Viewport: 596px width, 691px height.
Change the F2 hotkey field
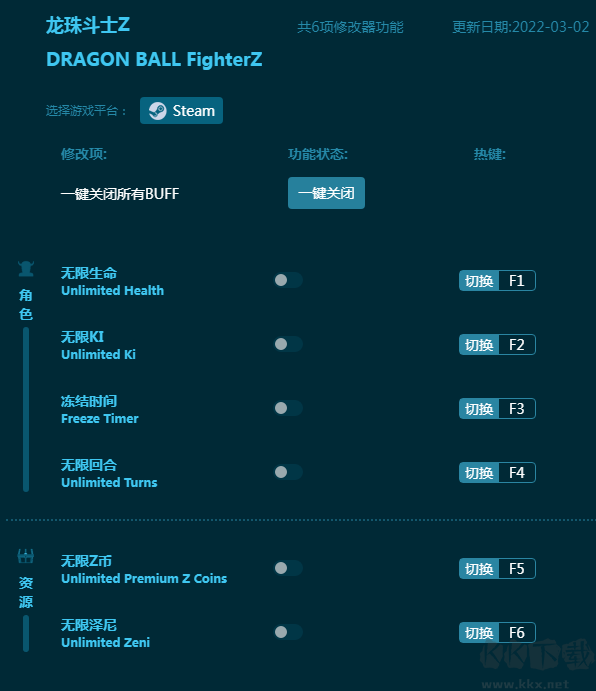point(517,345)
